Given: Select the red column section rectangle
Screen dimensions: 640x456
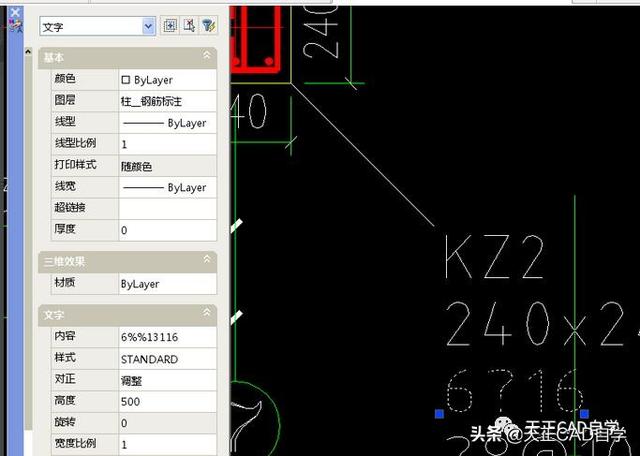Looking at the screenshot, I should [256, 40].
